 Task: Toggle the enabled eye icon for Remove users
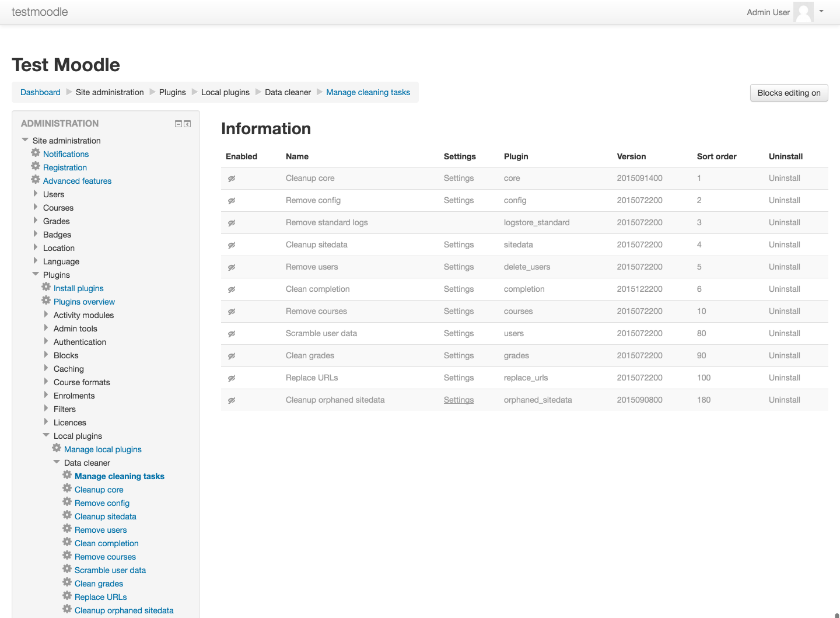point(232,267)
